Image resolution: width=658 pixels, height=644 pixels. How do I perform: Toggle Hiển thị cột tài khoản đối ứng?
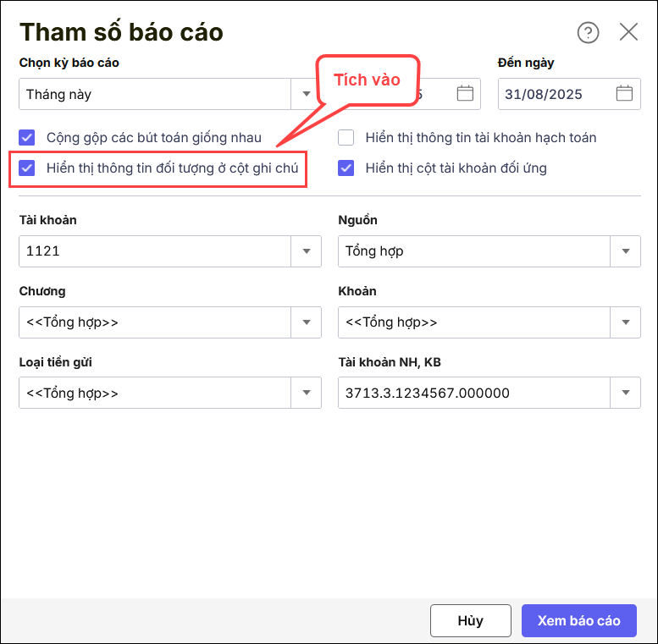click(346, 168)
